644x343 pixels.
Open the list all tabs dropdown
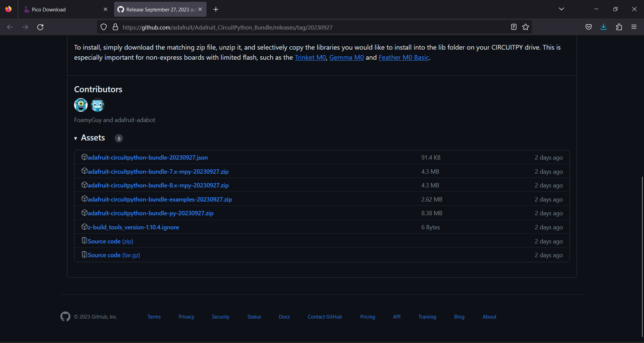pyautogui.click(x=561, y=9)
